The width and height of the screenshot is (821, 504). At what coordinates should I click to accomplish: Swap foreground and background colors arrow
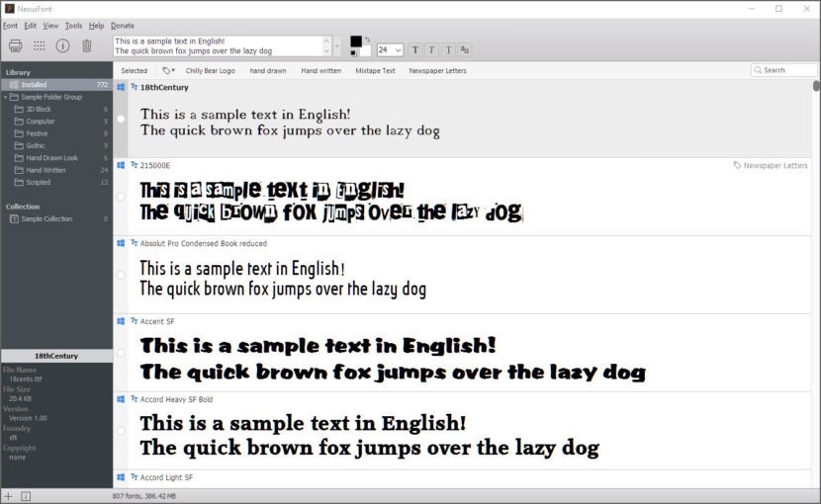[x=367, y=40]
